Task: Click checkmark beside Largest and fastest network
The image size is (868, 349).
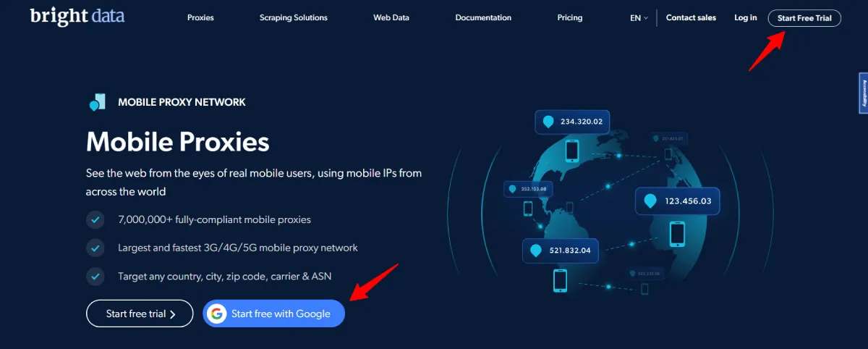Action: (95, 248)
